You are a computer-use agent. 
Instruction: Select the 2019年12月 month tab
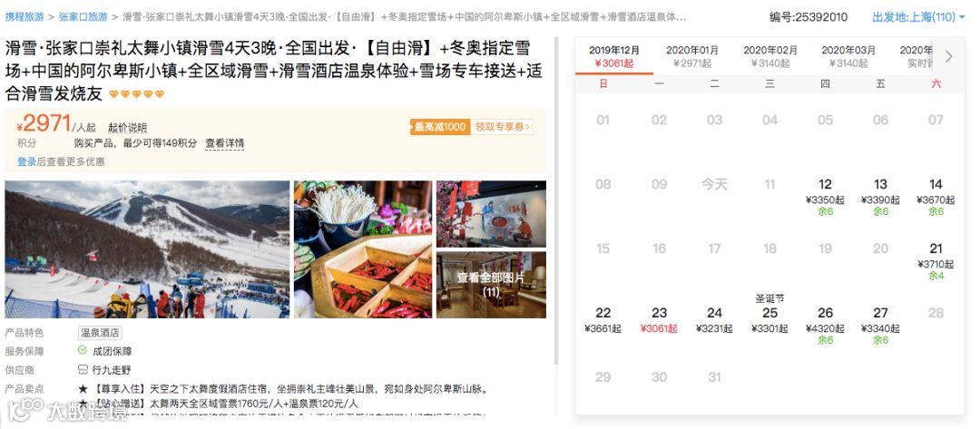point(613,56)
